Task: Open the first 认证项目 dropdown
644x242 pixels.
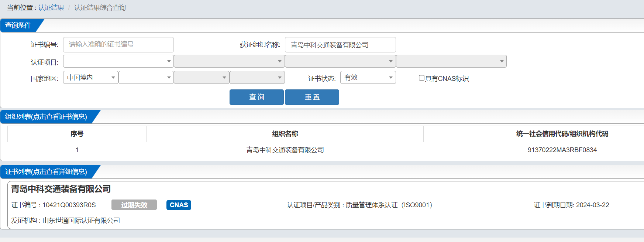Action: click(x=118, y=61)
